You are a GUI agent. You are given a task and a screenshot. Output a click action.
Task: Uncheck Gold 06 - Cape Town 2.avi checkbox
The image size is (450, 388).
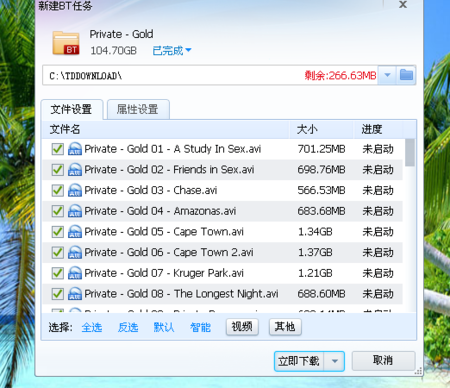58,252
